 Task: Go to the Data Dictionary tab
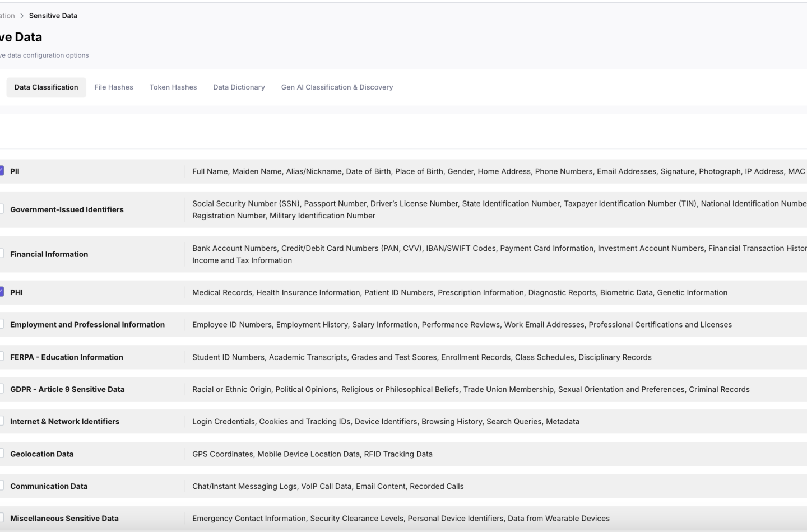239,87
